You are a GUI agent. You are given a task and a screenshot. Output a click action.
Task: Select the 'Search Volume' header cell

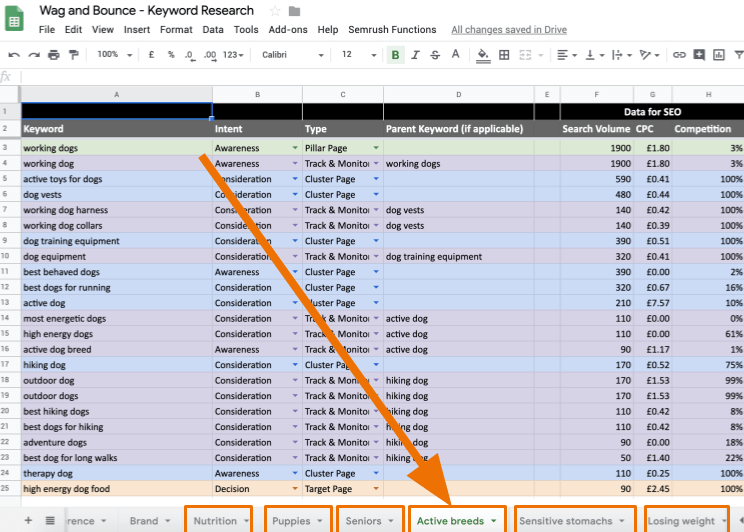[x=596, y=129]
